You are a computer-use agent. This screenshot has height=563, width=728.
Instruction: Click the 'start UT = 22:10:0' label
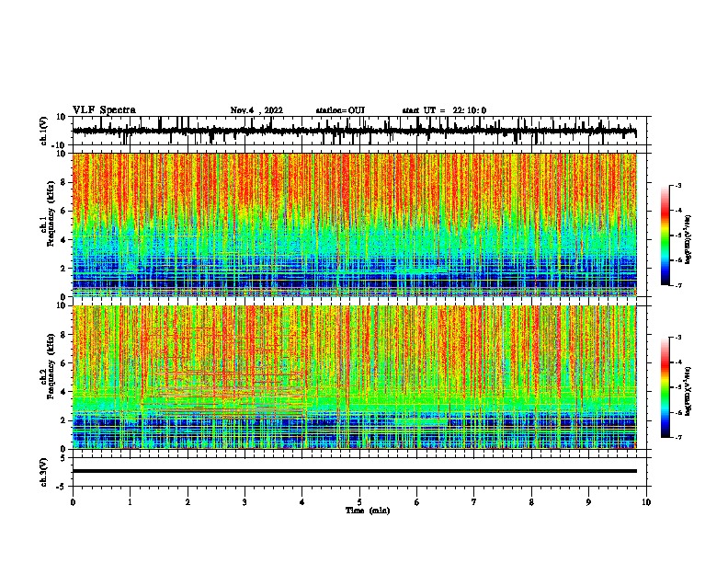click(444, 110)
